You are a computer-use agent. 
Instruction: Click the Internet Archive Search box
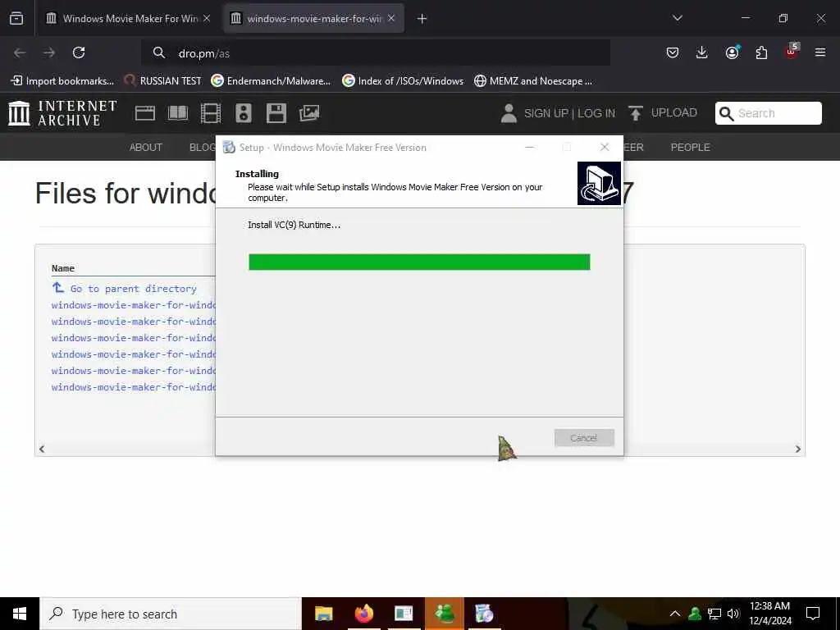pyautogui.click(x=768, y=113)
